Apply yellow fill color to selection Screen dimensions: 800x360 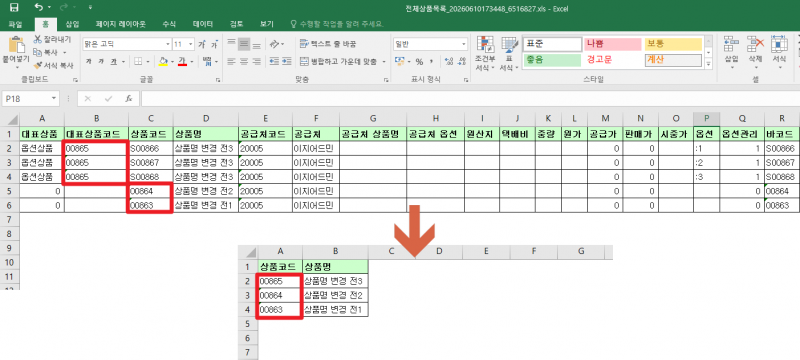163,62
